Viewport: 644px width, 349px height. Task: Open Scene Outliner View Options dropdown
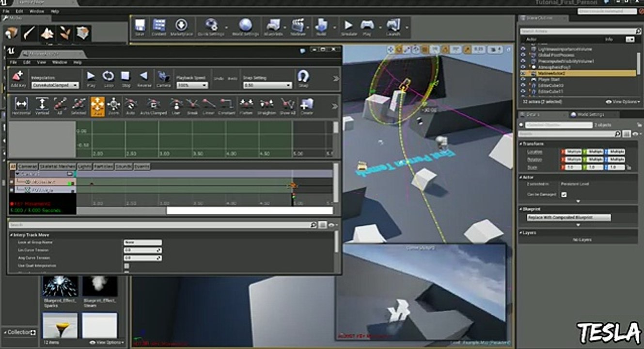(x=622, y=102)
